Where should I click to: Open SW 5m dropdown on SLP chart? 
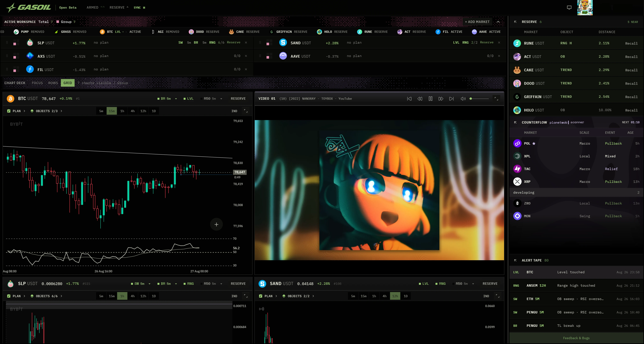click(x=150, y=283)
